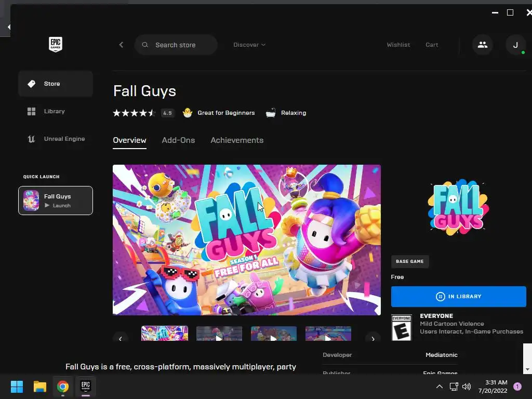
Task: Play the second video thumbnail
Action: tap(219, 334)
